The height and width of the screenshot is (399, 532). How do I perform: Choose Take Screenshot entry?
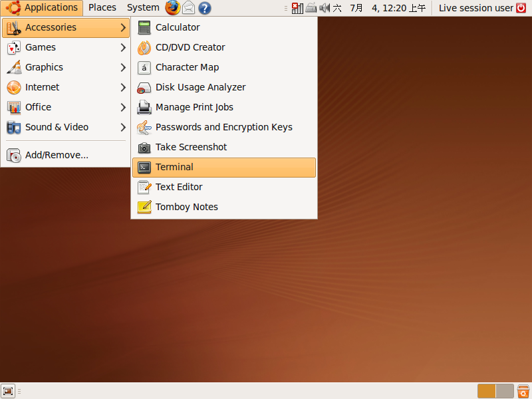224,147
